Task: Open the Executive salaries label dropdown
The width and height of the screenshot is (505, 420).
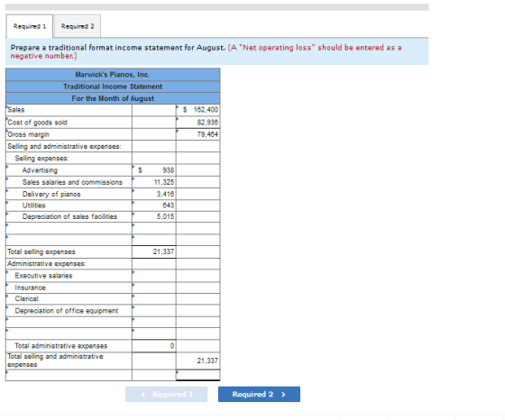Action: 69,276
